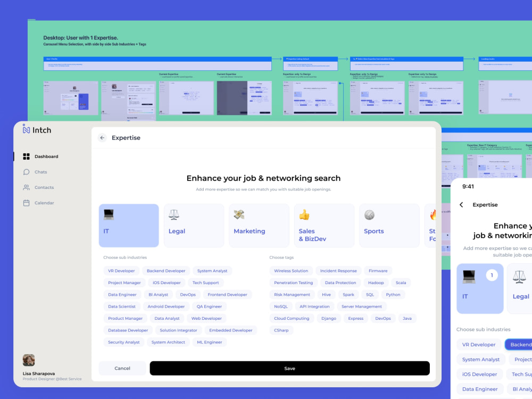The height and width of the screenshot is (399, 532).
Task: Tap the laptop icon in mobile IT card
Action: click(x=469, y=277)
